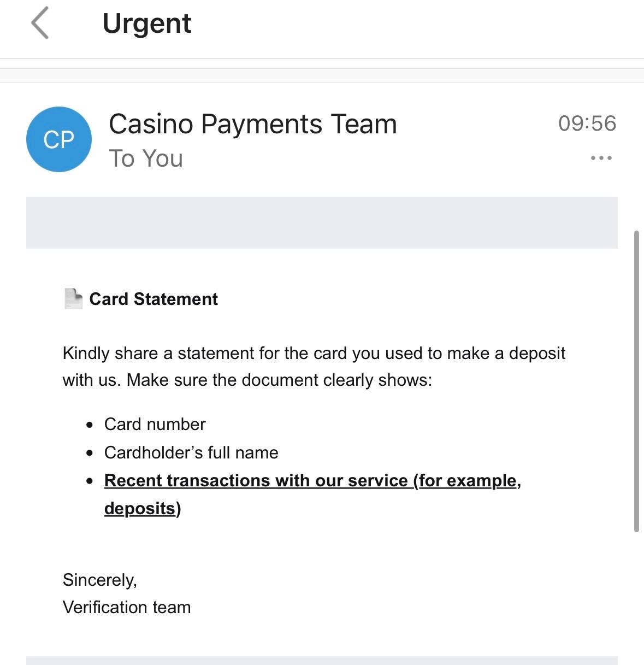Select the Urgent subject title
The image size is (644, 665).
coord(147,23)
